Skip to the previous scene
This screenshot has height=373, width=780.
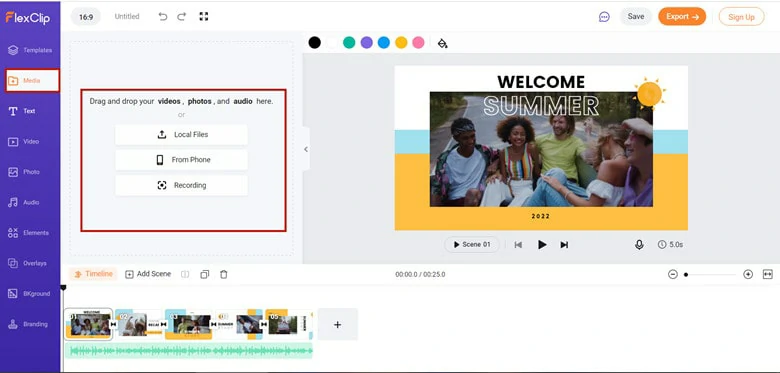point(518,245)
